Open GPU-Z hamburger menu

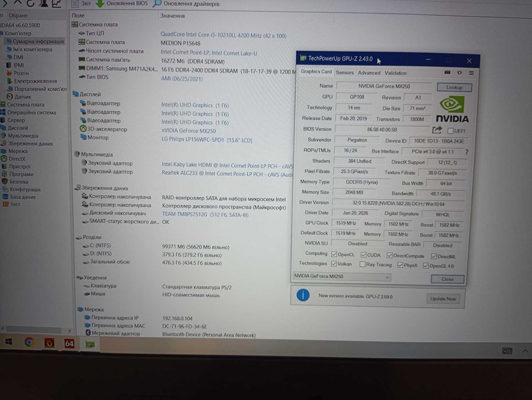click(471, 73)
